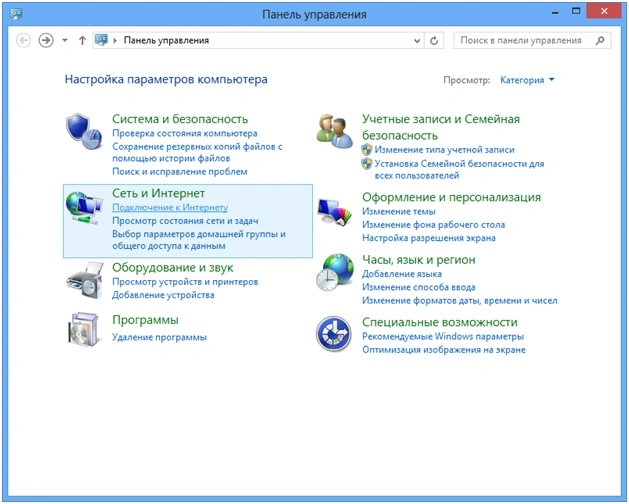Open 'Проверка состояния компьютера' link
Screen dimensions: 629x504
pyautogui.click(x=185, y=133)
